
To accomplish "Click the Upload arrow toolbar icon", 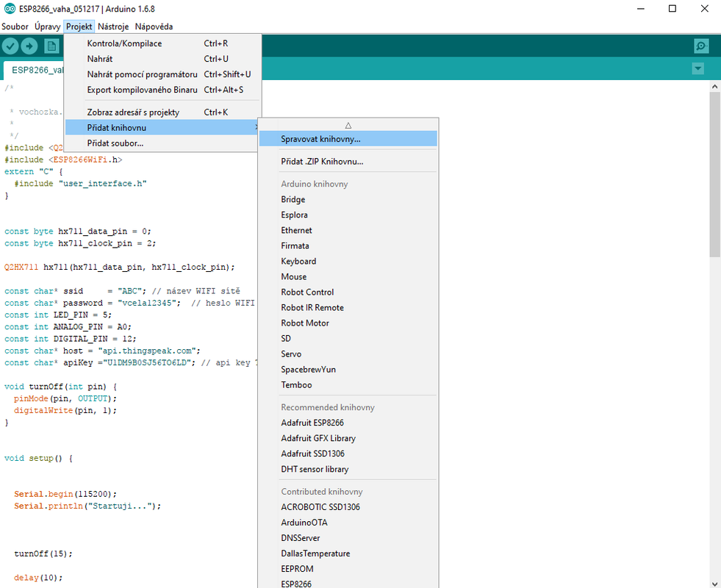I will click(29, 46).
